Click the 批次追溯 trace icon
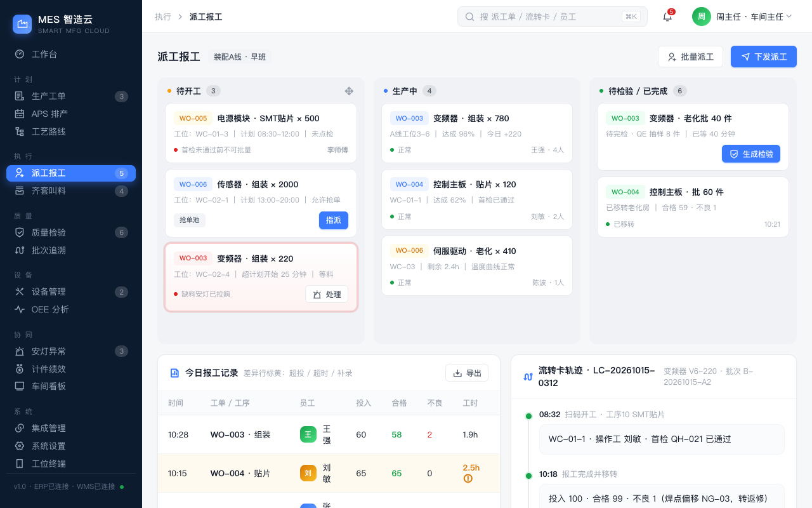This screenshot has height=508, width=812. pos(20,250)
